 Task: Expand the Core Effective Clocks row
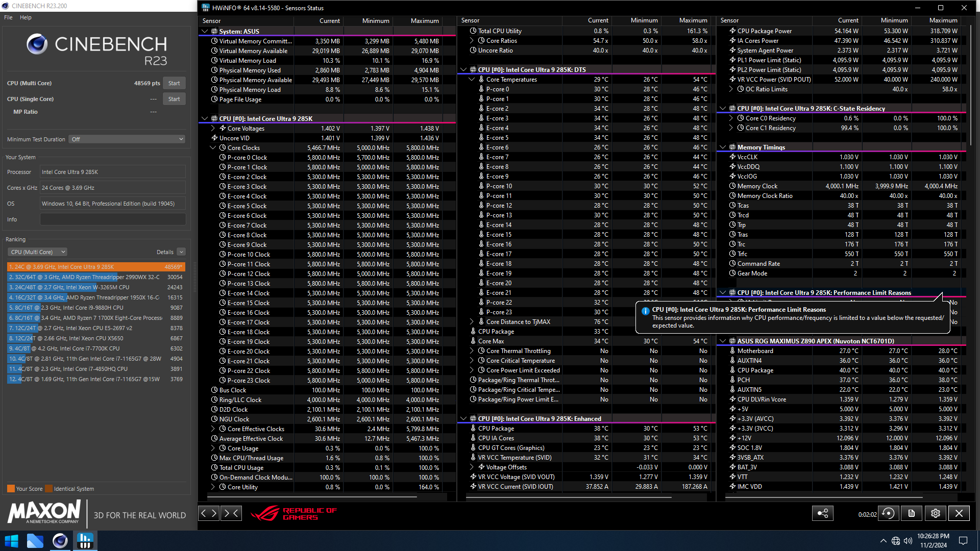pos(213,429)
